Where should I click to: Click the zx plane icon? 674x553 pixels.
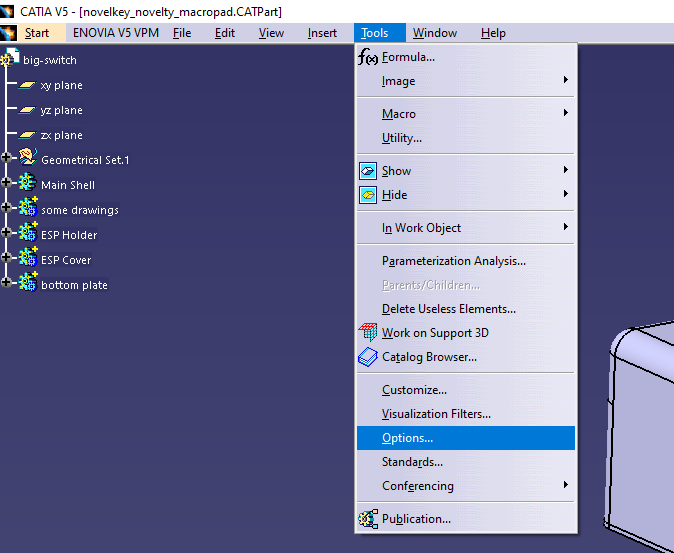coord(27,135)
